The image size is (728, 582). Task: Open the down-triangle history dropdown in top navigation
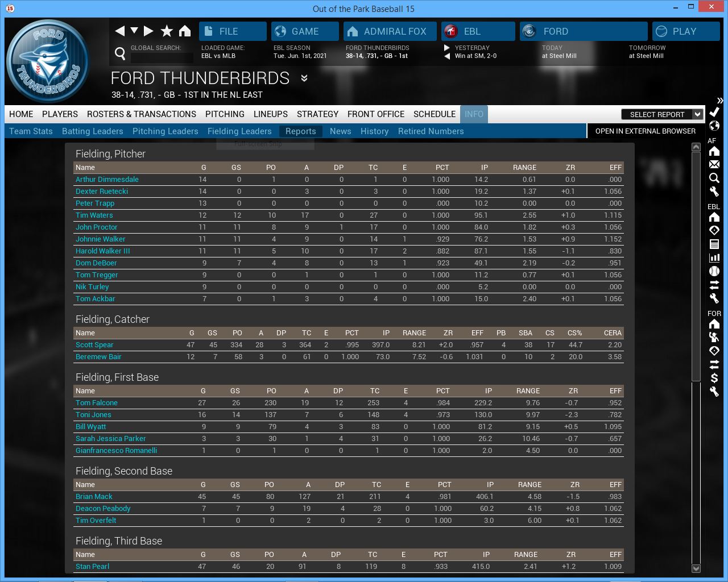134,31
